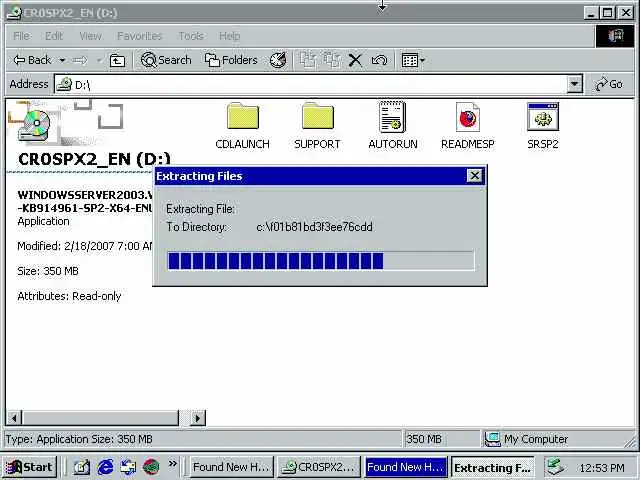The image size is (640, 480).
Task: Open the Help menu
Action: (229, 36)
